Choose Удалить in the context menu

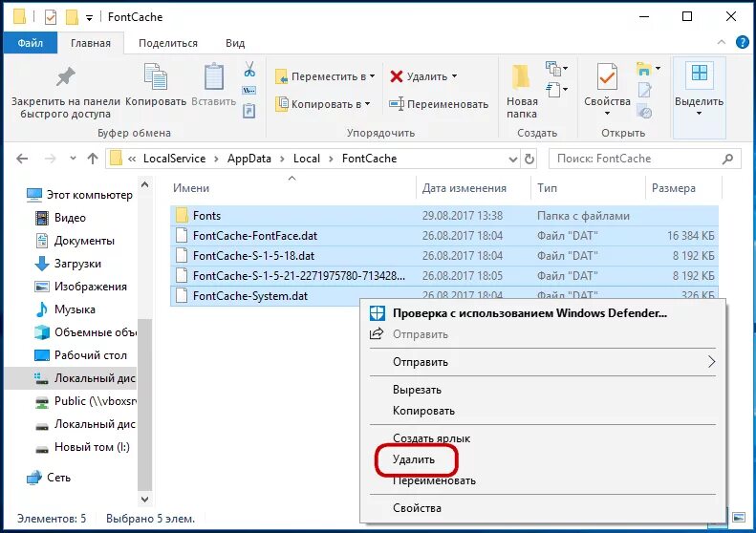click(x=414, y=459)
